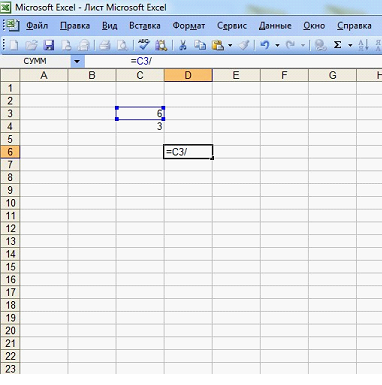Viewport: 382px width, 385px height.
Task: Click the Excel icon in title bar
Action: [x=6, y=7]
